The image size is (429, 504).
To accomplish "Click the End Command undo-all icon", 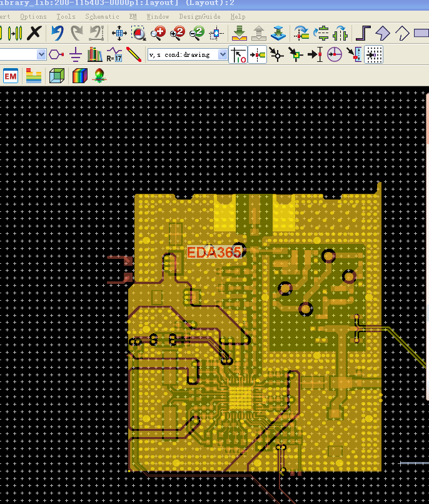I will click(96, 33).
